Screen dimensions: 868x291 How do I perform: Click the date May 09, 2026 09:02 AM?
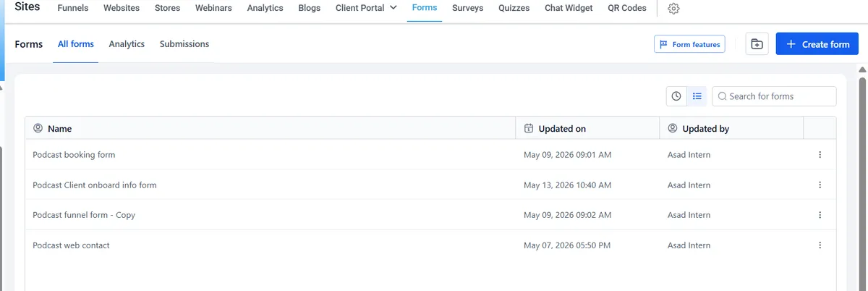[x=568, y=215]
